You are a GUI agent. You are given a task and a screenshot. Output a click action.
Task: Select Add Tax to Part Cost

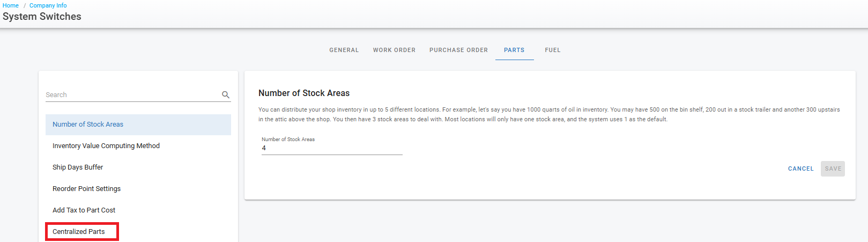coord(84,210)
